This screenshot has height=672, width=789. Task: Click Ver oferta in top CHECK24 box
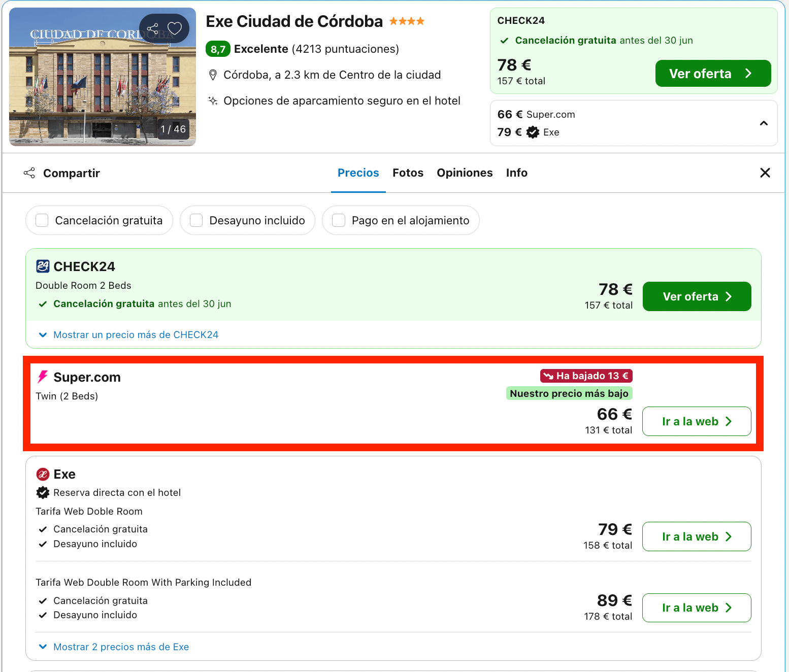713,74
